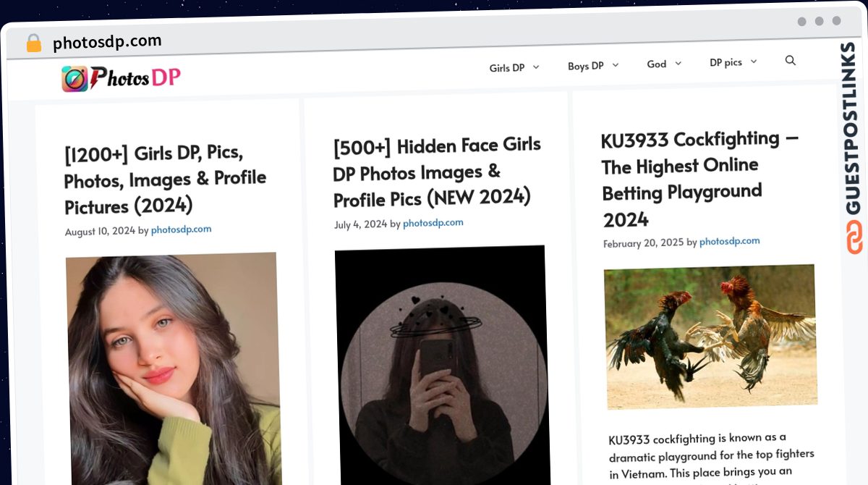
Task: Open the fighting roosters thumbnail image
Action: [710, 337]
